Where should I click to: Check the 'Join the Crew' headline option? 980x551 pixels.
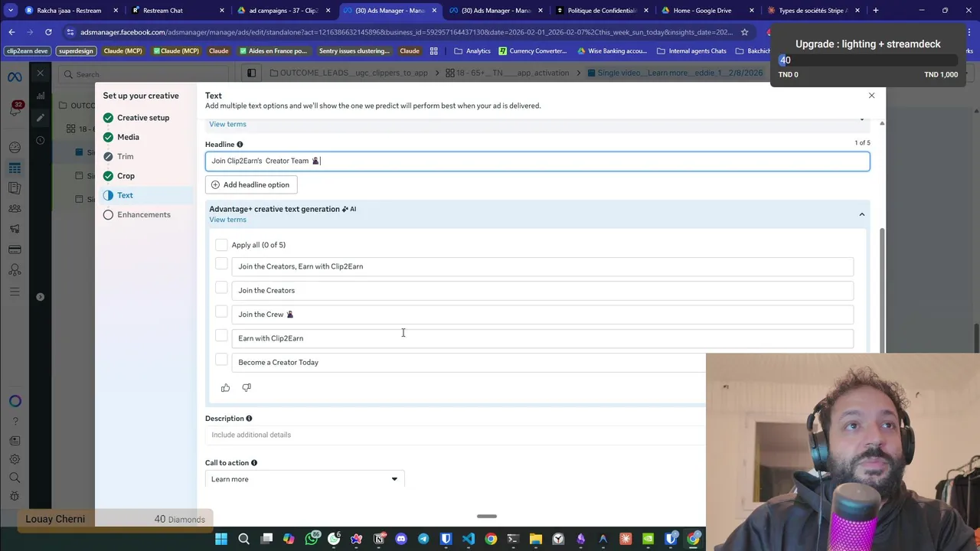pyautogui.click(x=221, y=311)
